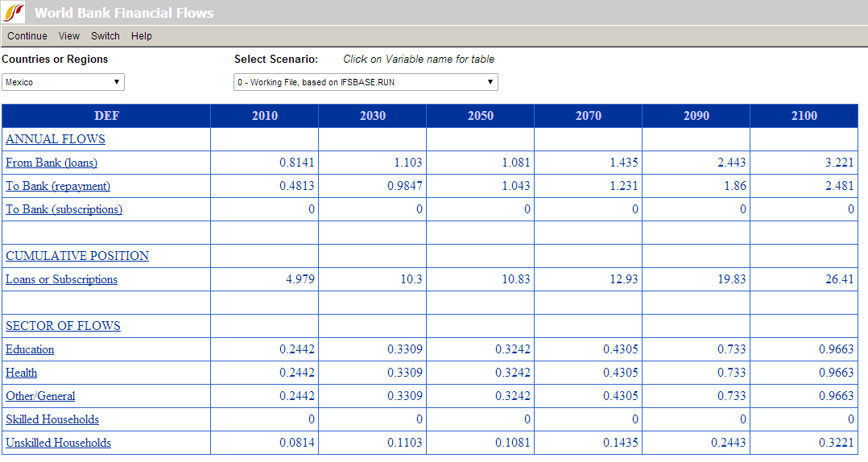The width and height of the screenshot is (868, 462).
Task: Click the 2070 column header
Action: 589,116
